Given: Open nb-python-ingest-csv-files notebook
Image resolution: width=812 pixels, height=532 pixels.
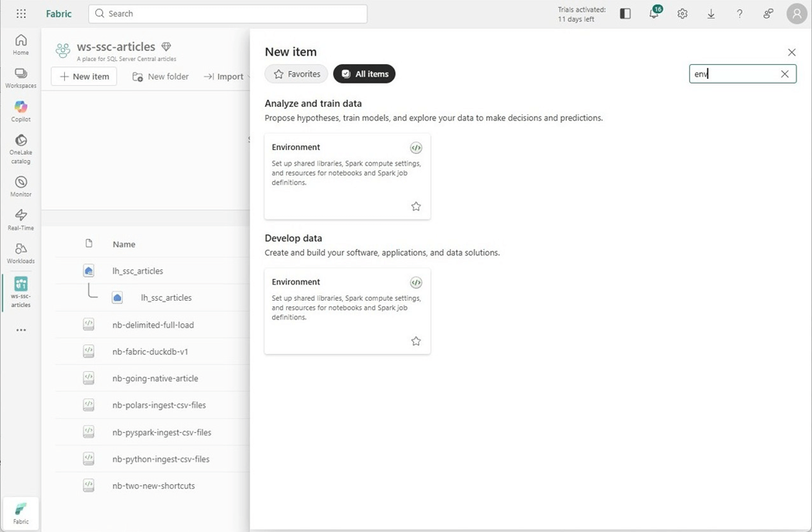Looking at the screenshot, I should (161, 459).
